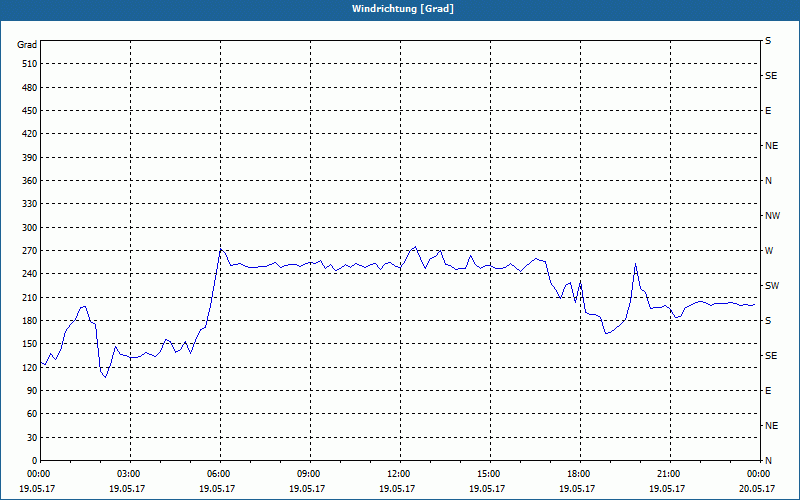
Task: Click the 'Windrichtung [Grad]' chart title
Action: (x=403, y=9)
